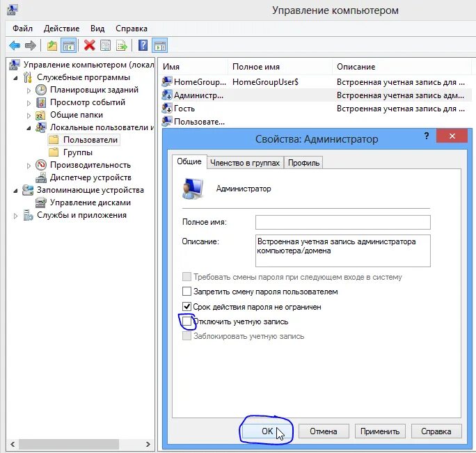
Task: Click the red Delete X toolbar icon
Action: 90,46
